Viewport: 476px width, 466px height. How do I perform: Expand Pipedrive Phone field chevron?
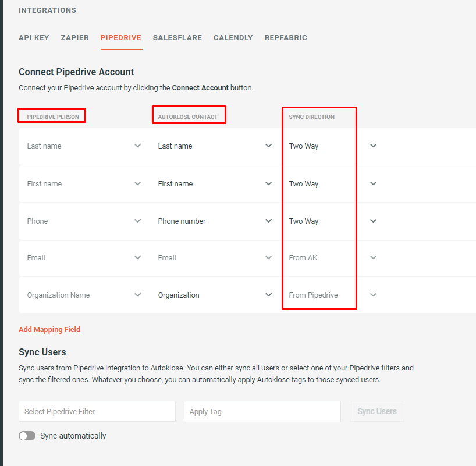pos(137,221)
